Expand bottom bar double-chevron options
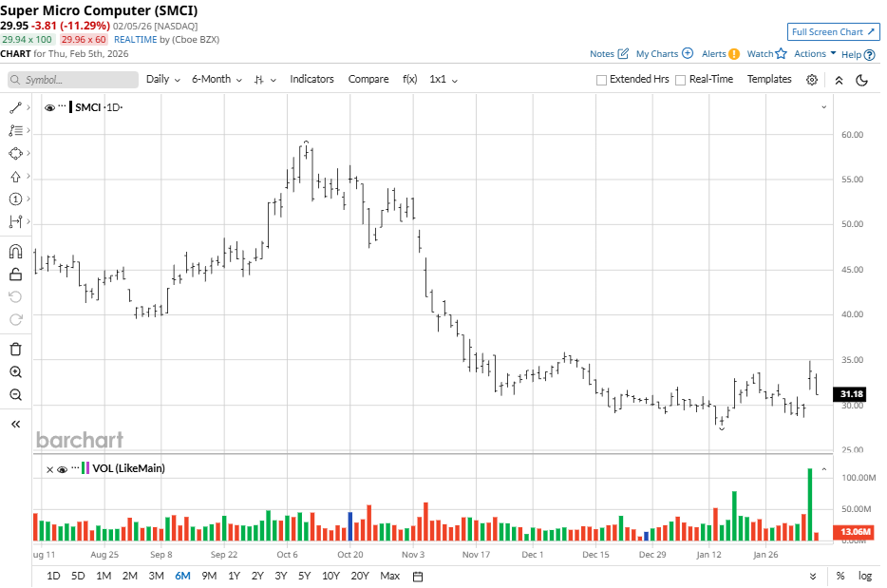Screen dimensions: 887x588 coord(813,576)
